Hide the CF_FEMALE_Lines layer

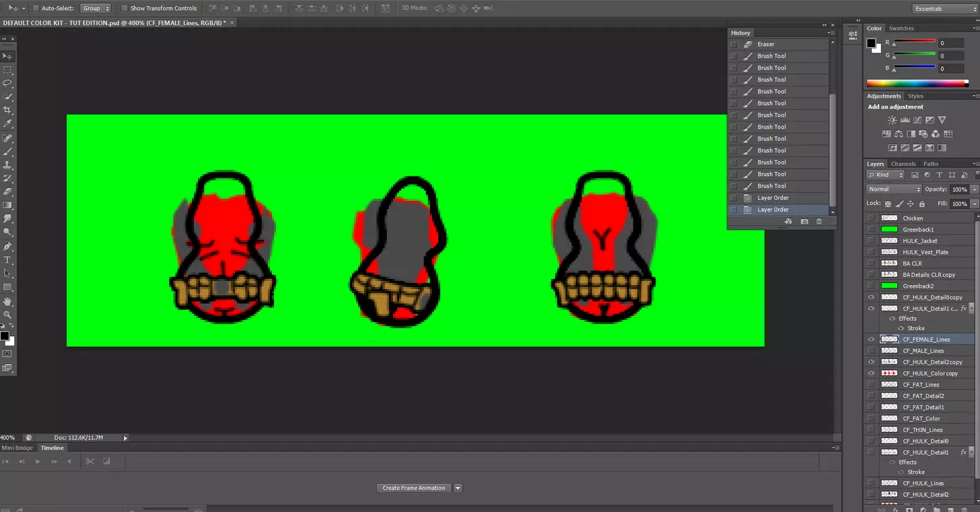point(872,340)
